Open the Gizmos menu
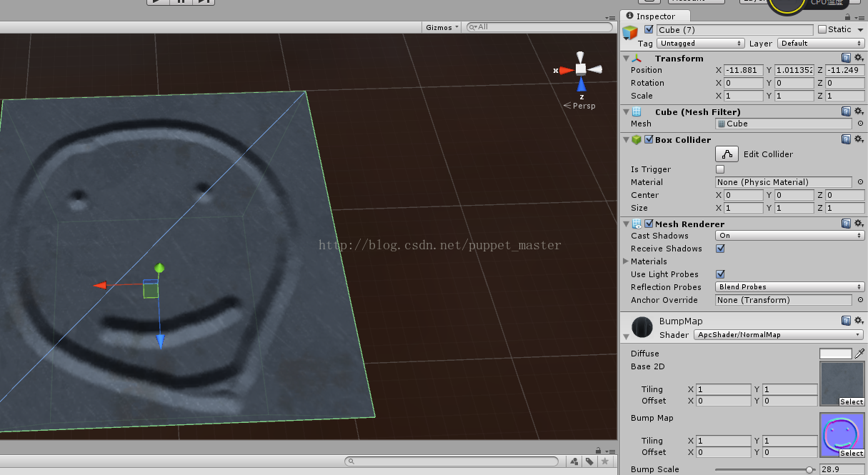 [442, 27]
